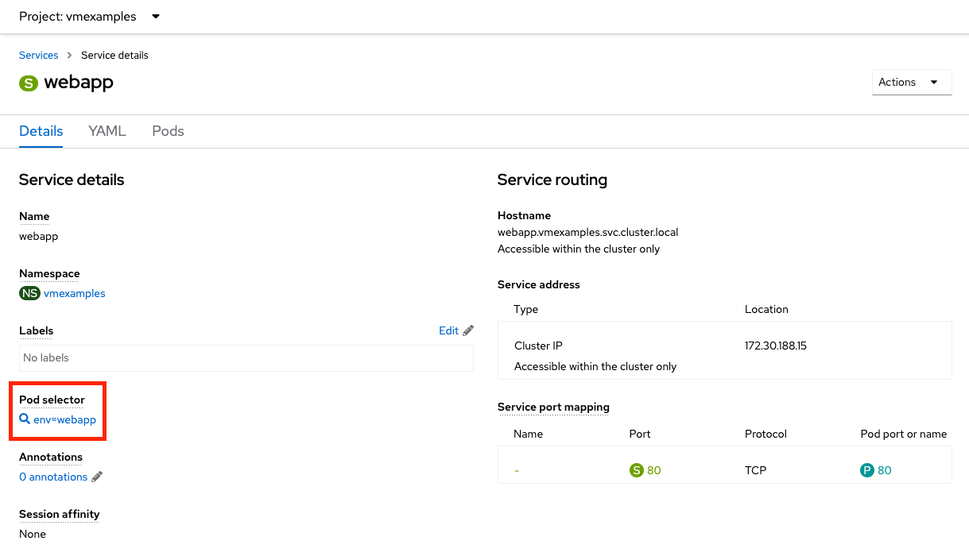Click the pencil icon beside 0 annotations
The height and width of the screenshot is (560, 969).
(x=98, y=476)
